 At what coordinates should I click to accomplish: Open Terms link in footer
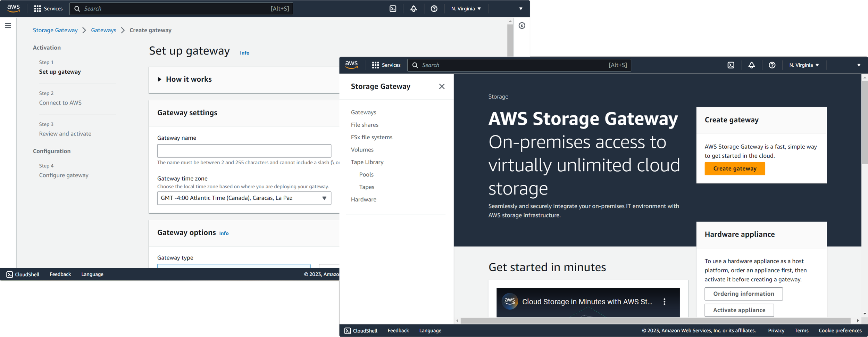point(801,330)
